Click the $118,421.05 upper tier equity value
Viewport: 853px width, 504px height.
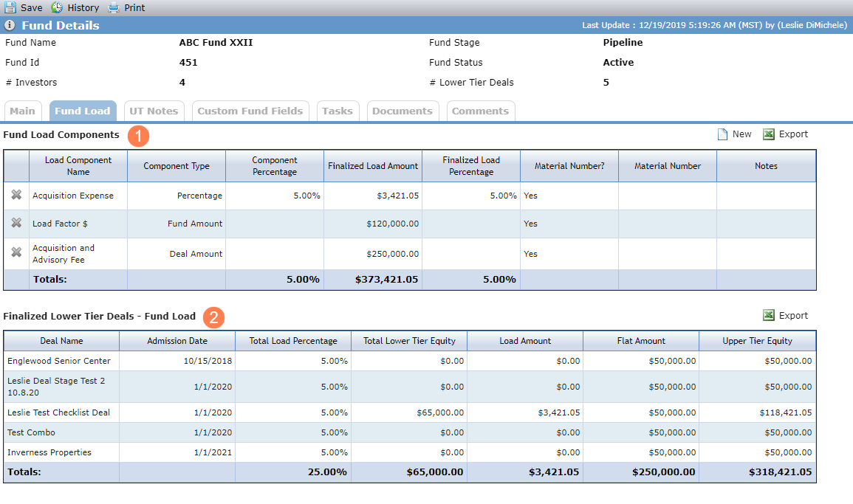click(x=786, y=412)
